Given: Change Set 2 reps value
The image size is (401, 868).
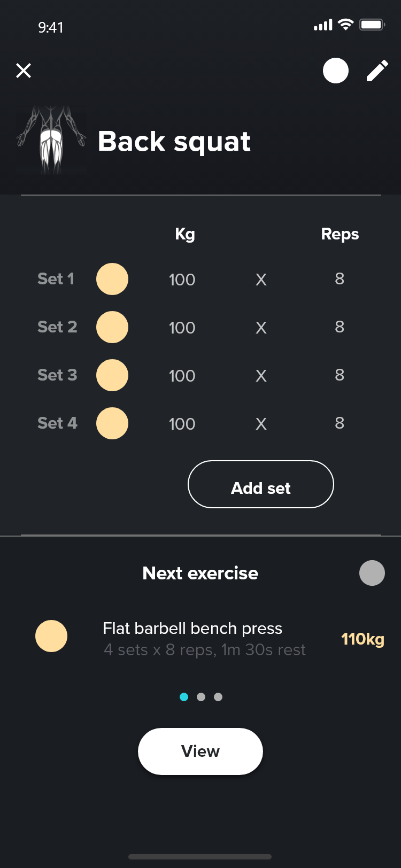Looking at the screenshot, I should [340, 327].
